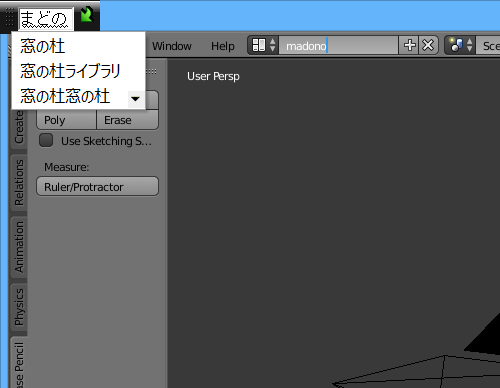Open the scene selector icon dropdown
The width and height of the screenshot is (500, 388).
[x=461, y=45]
